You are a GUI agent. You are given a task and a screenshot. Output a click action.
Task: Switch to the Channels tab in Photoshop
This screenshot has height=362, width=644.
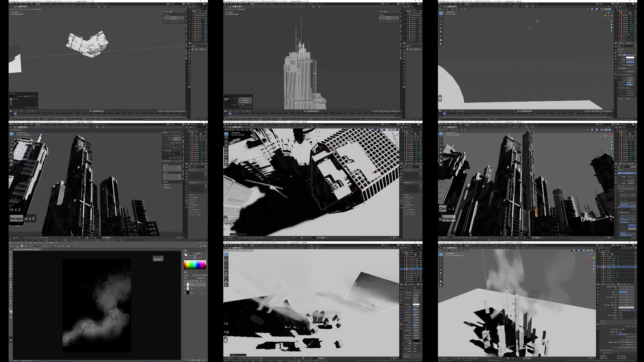coord(191,272)
